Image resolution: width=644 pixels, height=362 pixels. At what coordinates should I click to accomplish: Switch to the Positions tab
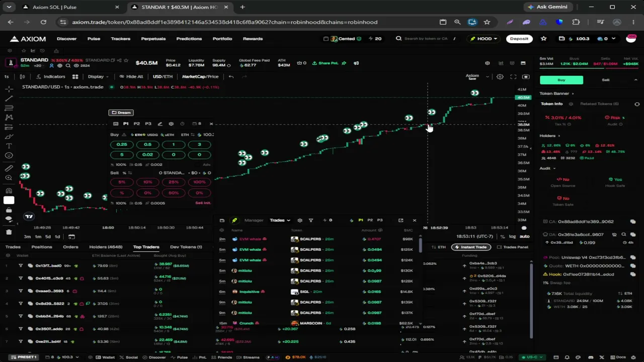point(42,247)
